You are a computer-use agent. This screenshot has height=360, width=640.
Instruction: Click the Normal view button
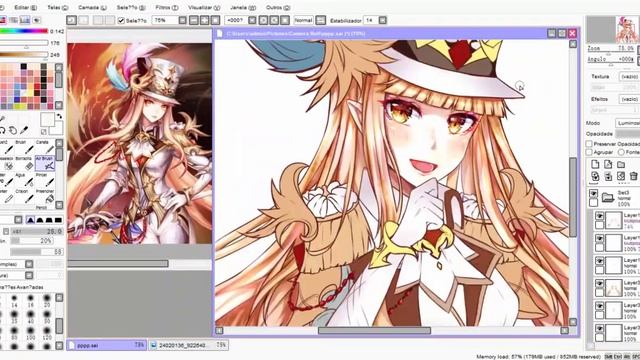(x=303, y=20)
